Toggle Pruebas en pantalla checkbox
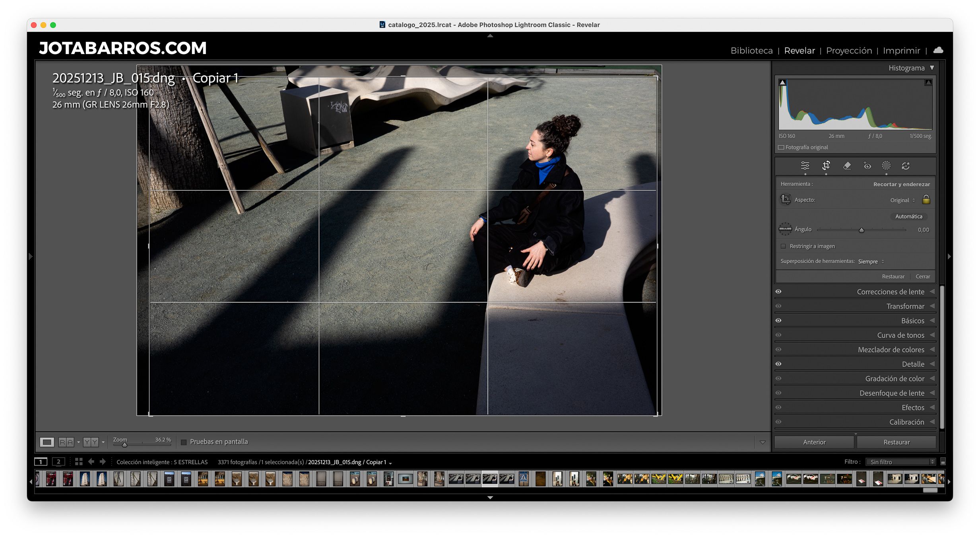980x537 pixels. coord(184,442)
